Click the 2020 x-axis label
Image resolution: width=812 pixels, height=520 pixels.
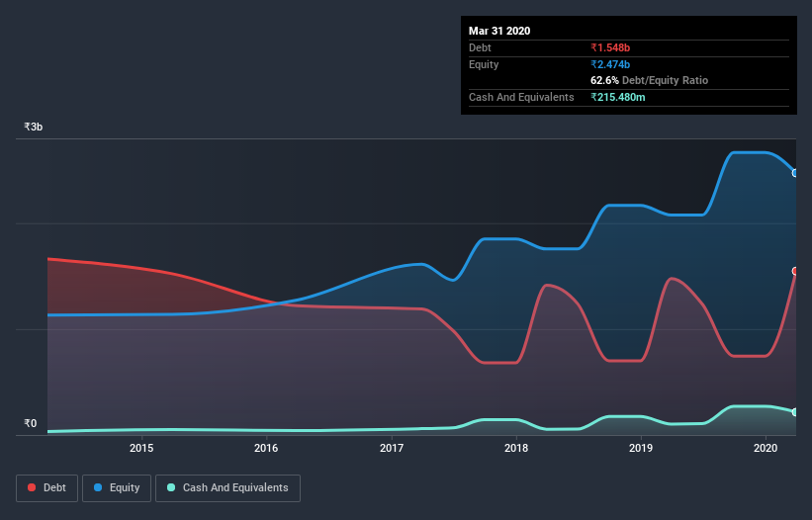[x=766, y=448]
